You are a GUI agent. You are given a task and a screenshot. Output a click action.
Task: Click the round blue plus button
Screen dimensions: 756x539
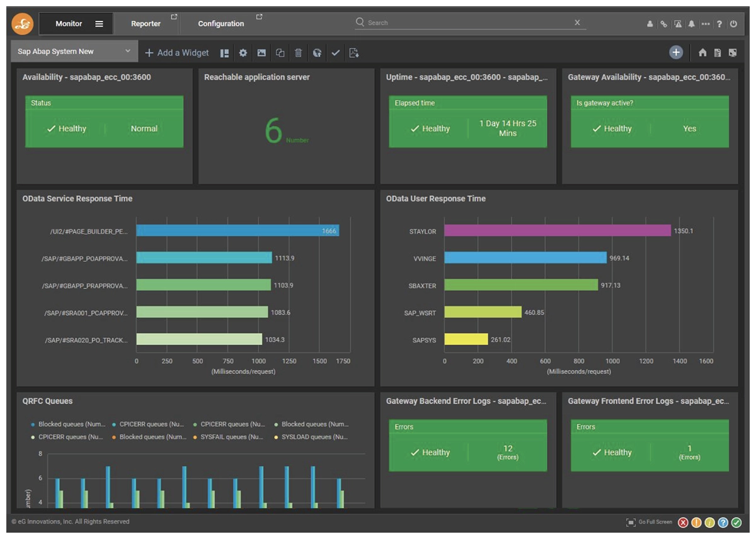[x=676, y=52]
